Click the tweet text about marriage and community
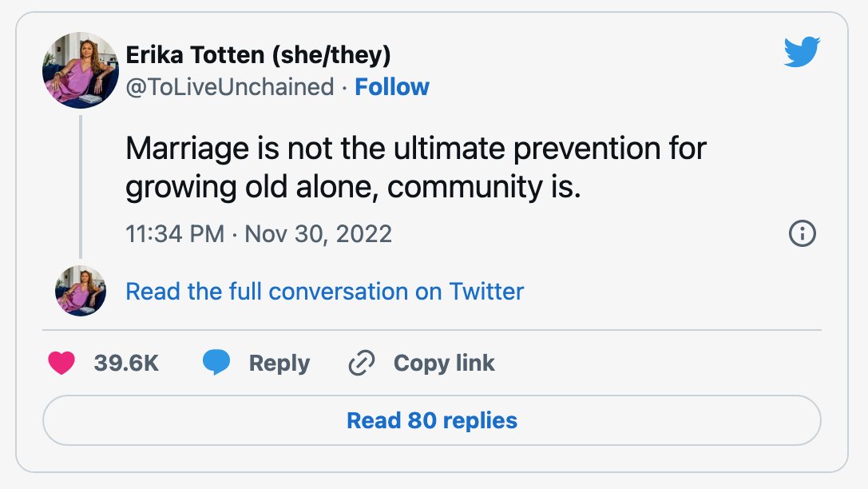Screen dimensions: 868x489 (x=416, y=167)
